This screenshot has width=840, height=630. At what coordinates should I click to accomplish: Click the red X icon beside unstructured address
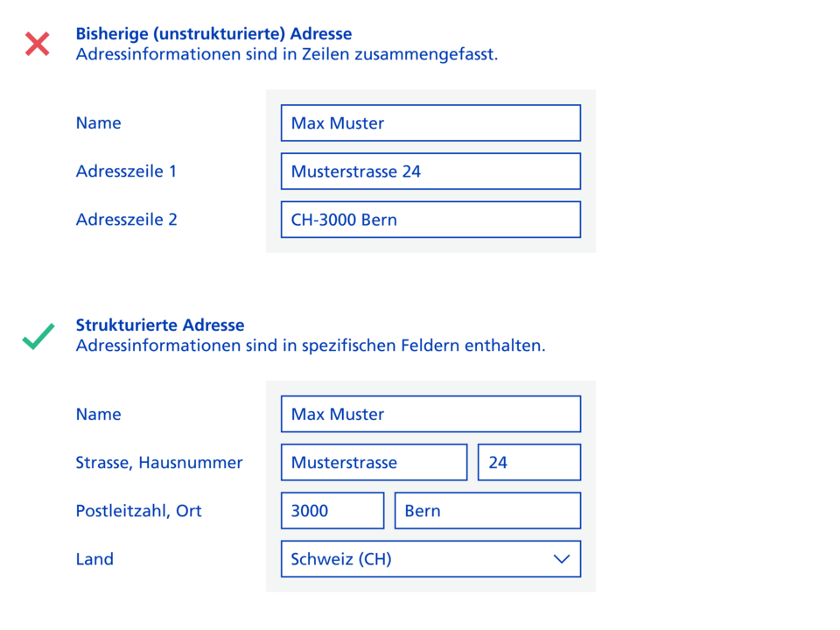(x=37, y=44)
